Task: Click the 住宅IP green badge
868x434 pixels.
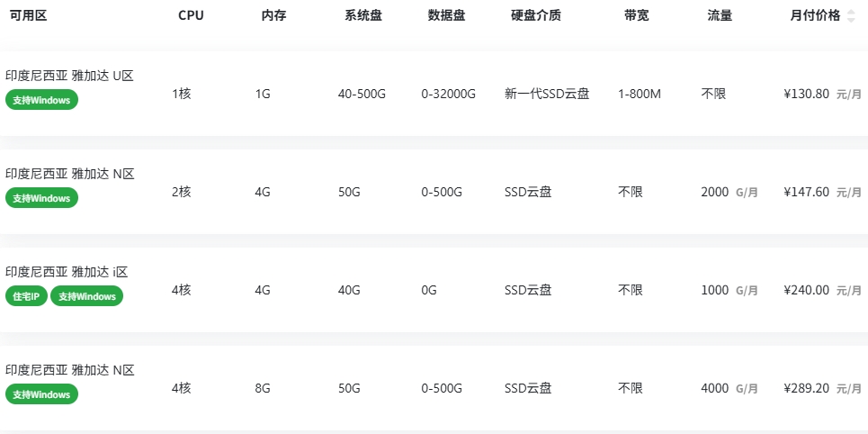Action: pos(26,296)
